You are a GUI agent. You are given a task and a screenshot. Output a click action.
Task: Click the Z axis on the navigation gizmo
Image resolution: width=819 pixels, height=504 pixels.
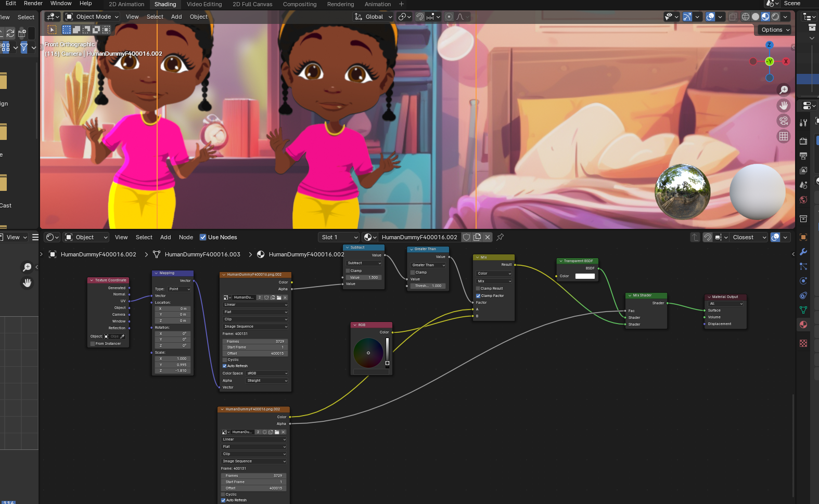pos(769,45)
